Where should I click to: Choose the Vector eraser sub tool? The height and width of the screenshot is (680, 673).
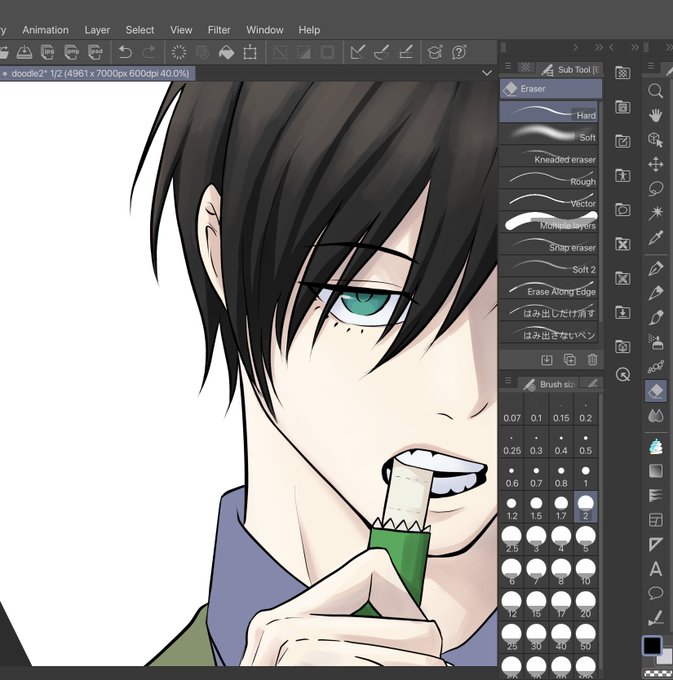pyautogui.click(x=549, y=200)
